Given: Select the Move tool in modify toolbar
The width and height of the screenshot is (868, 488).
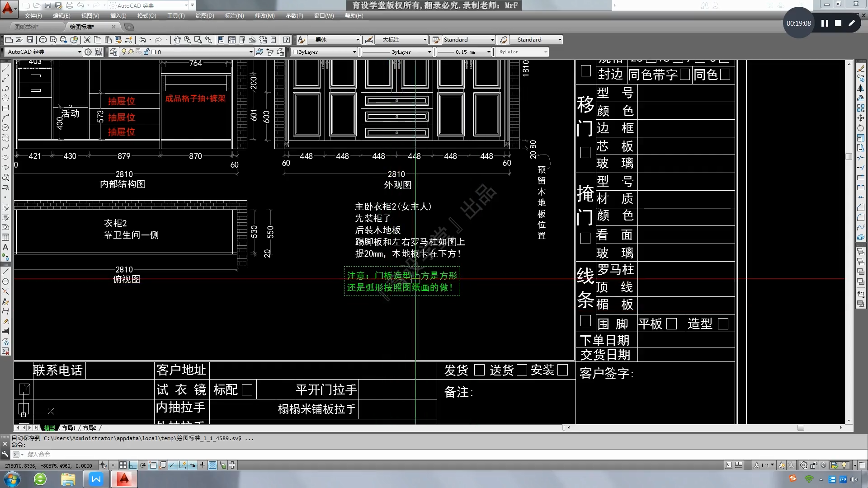Looking at the screenshot, I should (x=861, y=118).
